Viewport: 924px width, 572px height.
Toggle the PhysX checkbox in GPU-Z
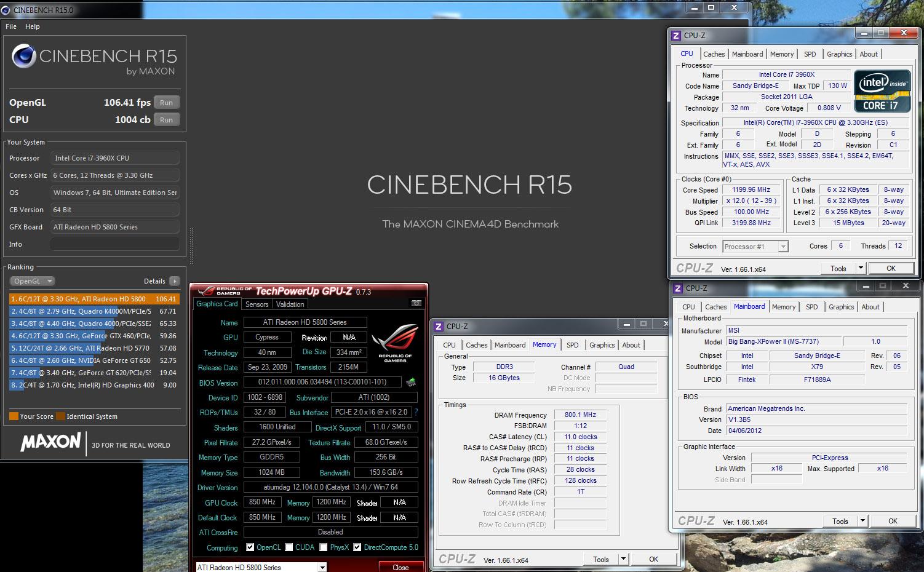pos(324,547)
